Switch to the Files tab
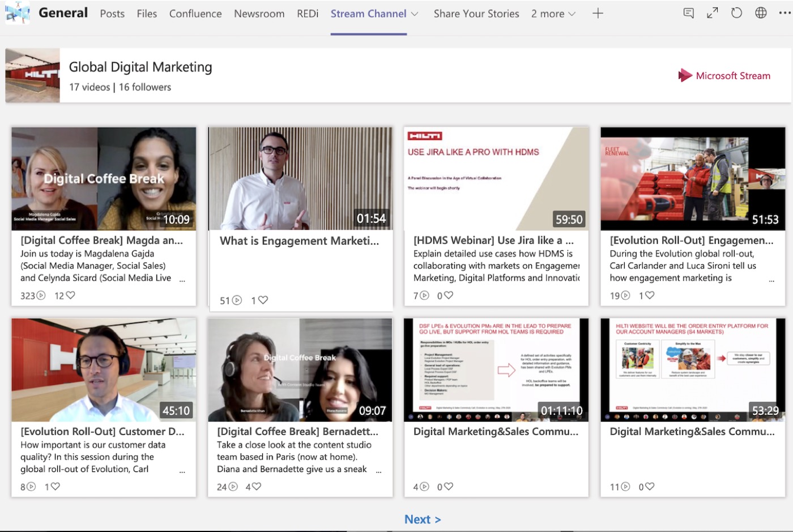793x532 pixels. pos(147,14)
